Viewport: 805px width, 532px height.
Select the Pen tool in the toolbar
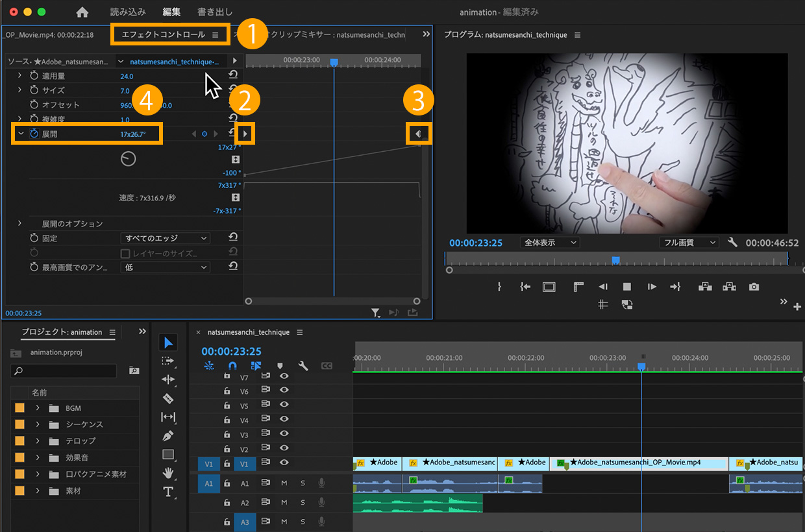tap(168, 435)
